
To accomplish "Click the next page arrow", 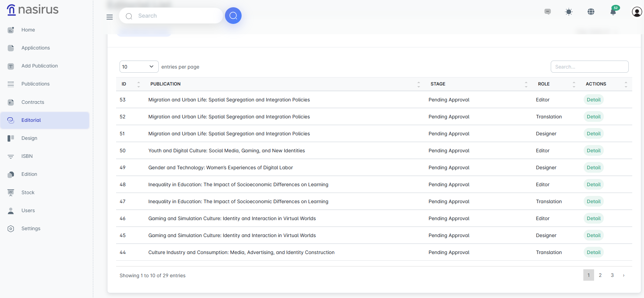I will [x=624, y=275].
